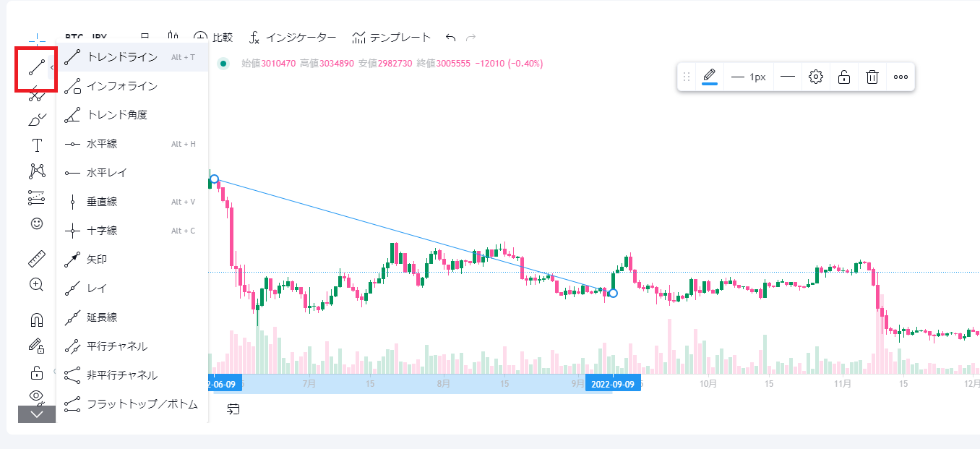Select the Trend Line tool in left toolbar
The height and width of the screenshot is (449, 980).
37,67
